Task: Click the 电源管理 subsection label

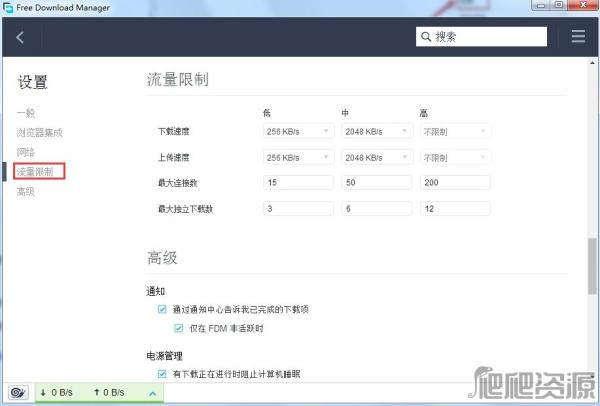Action: (x=165, y=356)
